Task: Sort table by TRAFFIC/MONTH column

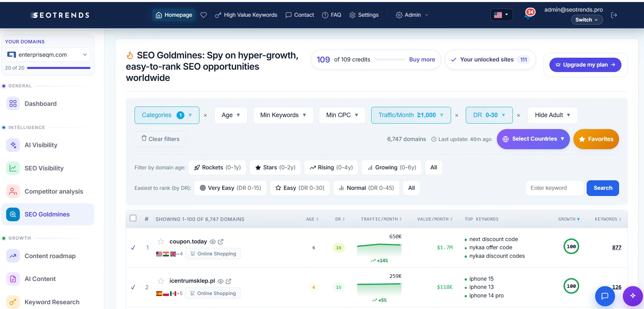Action: [x=381, y=219]
